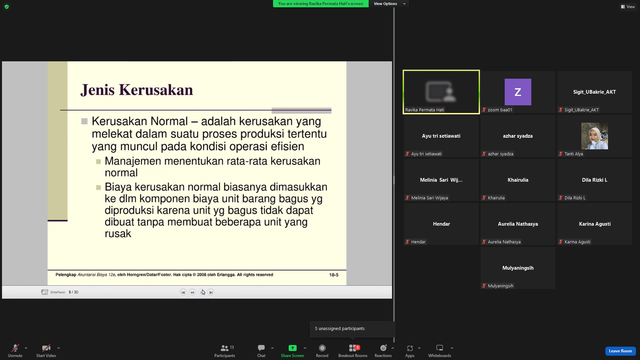Click the slide counter 5 / 30
640x360 pixels.
[x=73, y=292]
